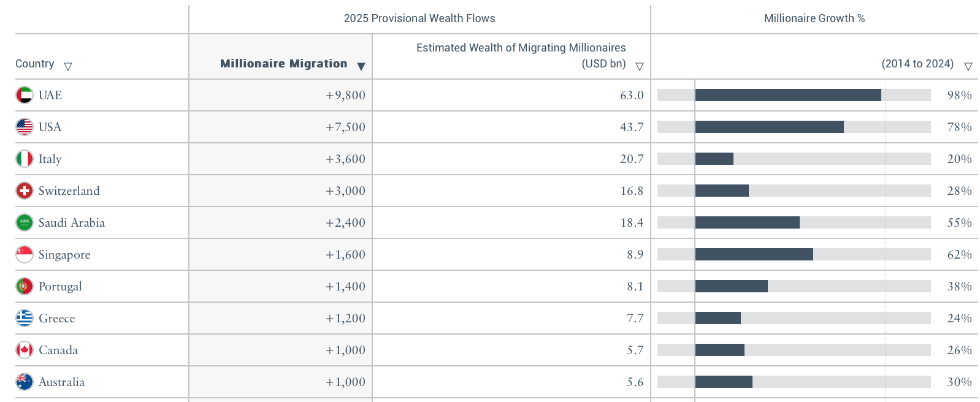Click the Canada flag icon
This screenshot has height=402, width=980.
(25, 350)
